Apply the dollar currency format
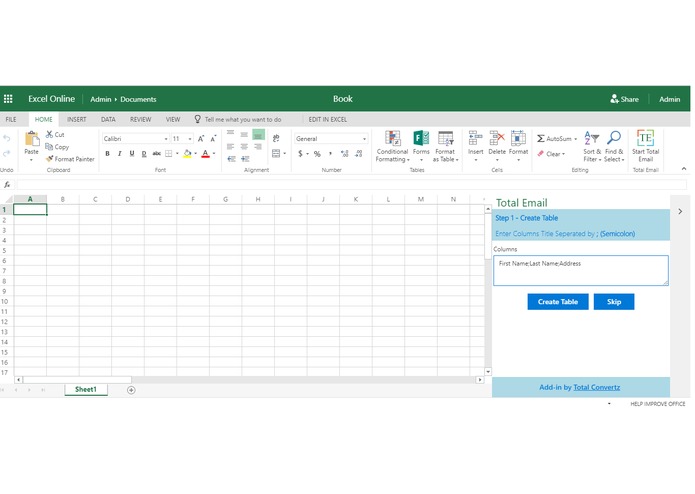The width and height of the screenshot is (695, 494). point(300,154)
